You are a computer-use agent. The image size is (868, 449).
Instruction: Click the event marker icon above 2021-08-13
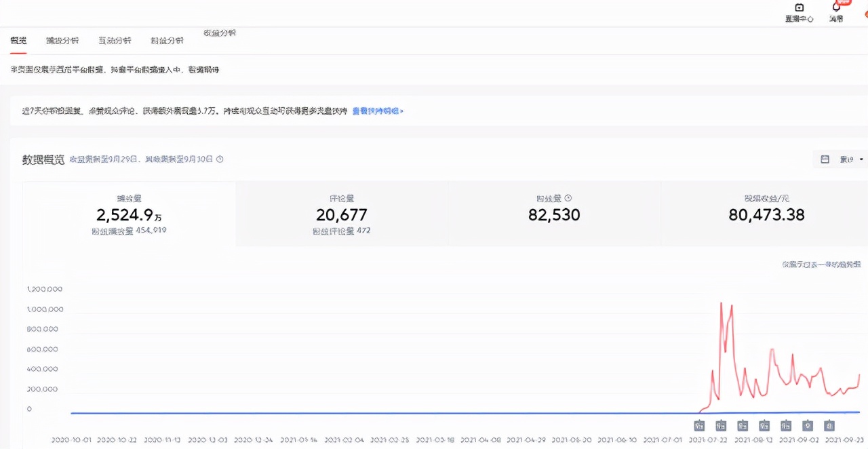pos(743,425)
